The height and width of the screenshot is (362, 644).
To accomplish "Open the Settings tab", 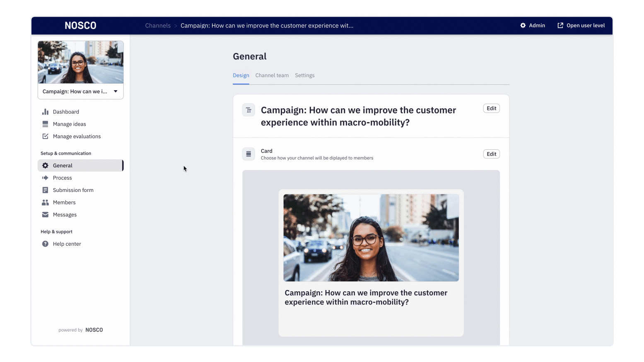I will pyautogui.click(x=304, y=75).
